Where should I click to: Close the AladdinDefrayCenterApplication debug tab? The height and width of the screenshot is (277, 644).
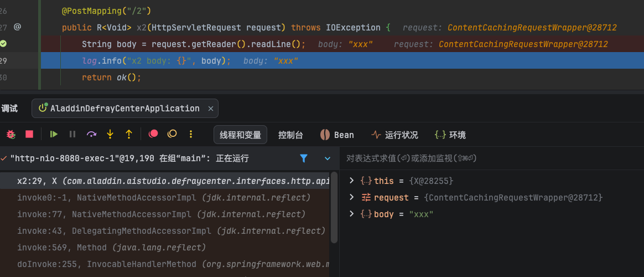[210, 109]
